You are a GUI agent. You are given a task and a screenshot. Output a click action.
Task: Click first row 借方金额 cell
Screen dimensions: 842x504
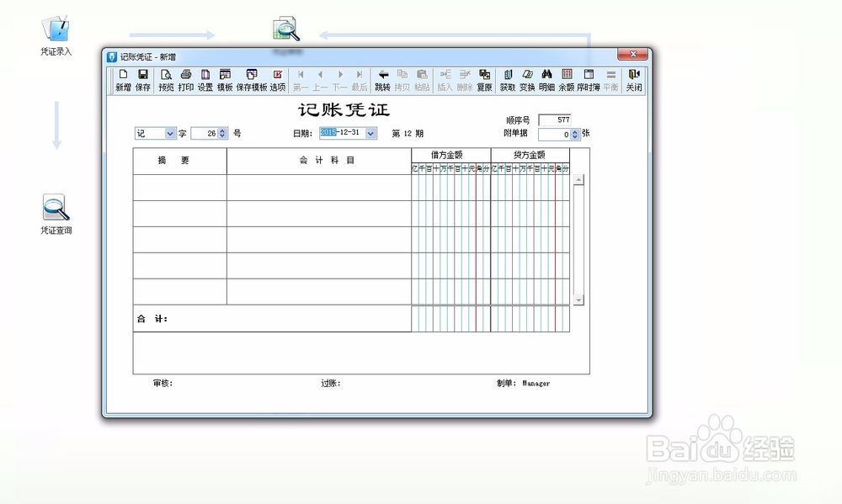[x=451, y=188]
